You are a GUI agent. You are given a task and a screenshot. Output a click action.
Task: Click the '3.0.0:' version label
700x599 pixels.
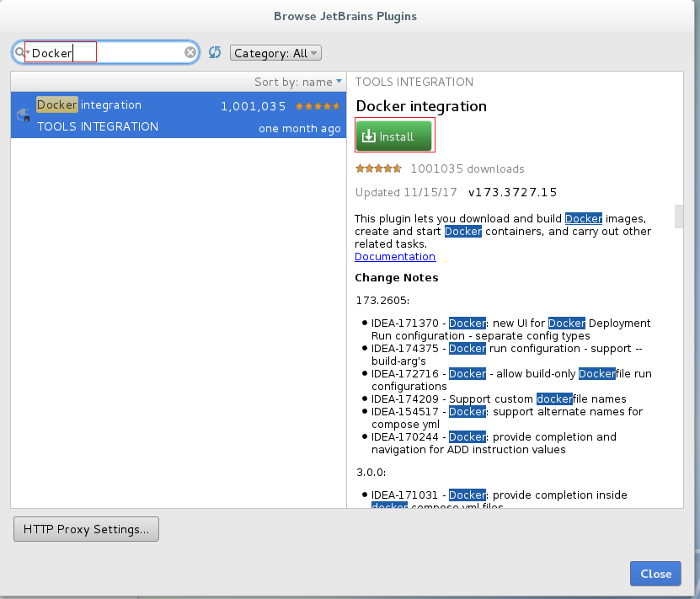point(371,473)
